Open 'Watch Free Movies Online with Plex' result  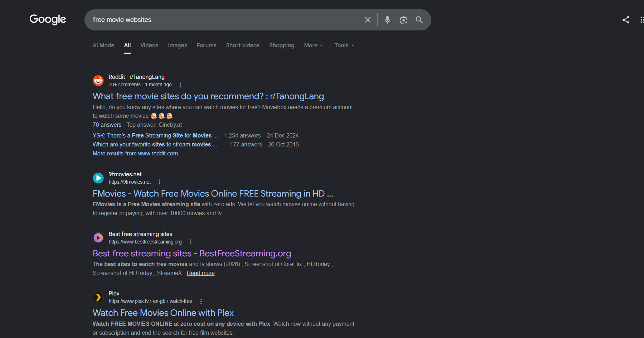pos(163,313)
